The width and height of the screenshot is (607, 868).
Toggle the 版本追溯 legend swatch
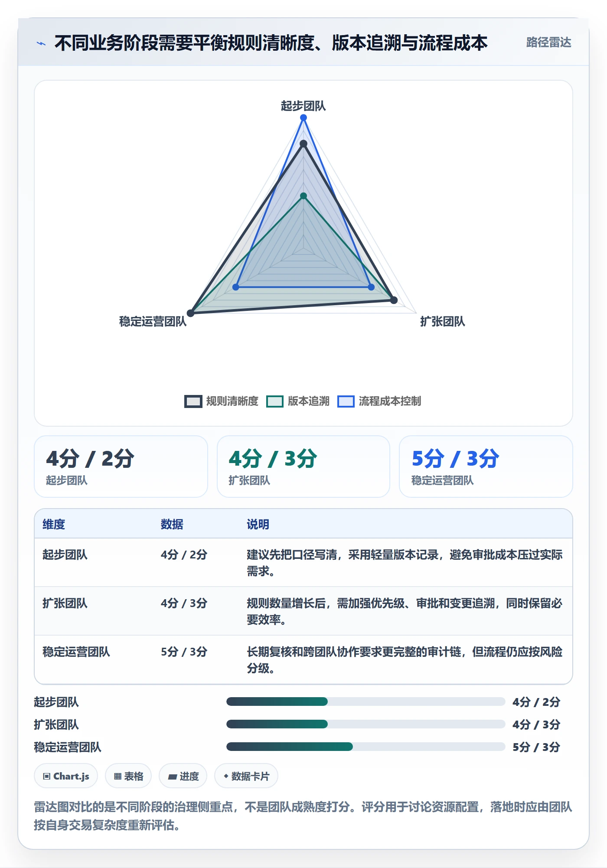click(x=274, y=401)
